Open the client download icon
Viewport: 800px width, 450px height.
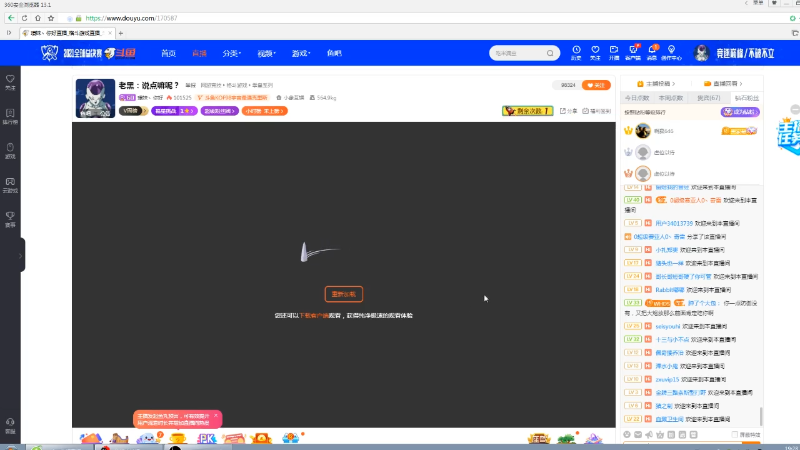(x=633, y=53)
